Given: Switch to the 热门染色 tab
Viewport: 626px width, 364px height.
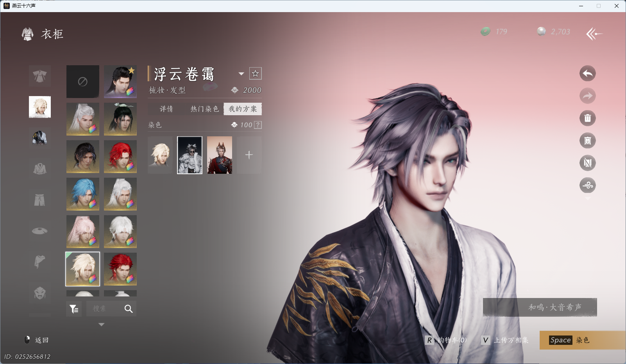Looking at the screenshot, I should 204,109.
